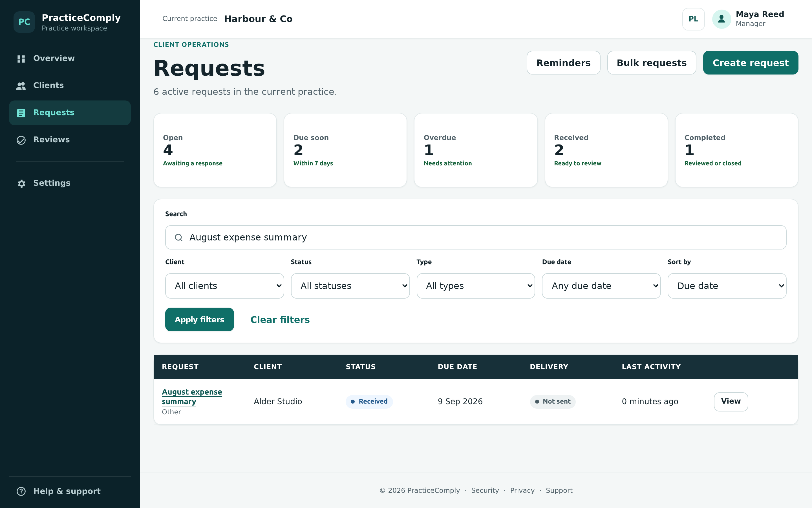Click the Clients people icon

pyautogui.click(x=21, y=86)
